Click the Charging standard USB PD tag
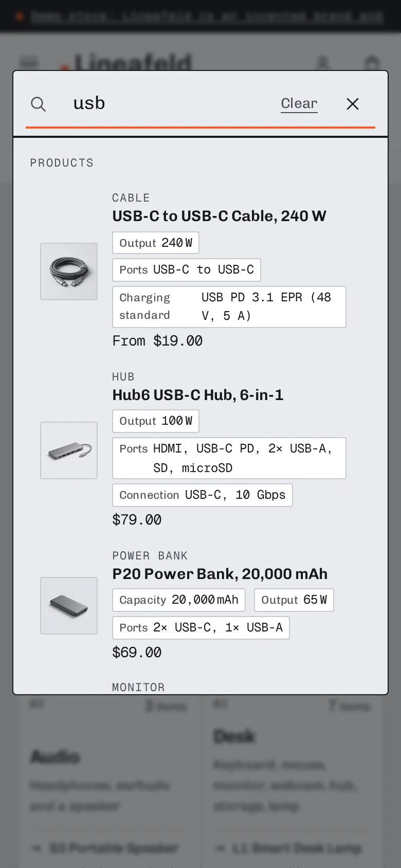Viewport: 401px width, 868px height. pos(229,307)
